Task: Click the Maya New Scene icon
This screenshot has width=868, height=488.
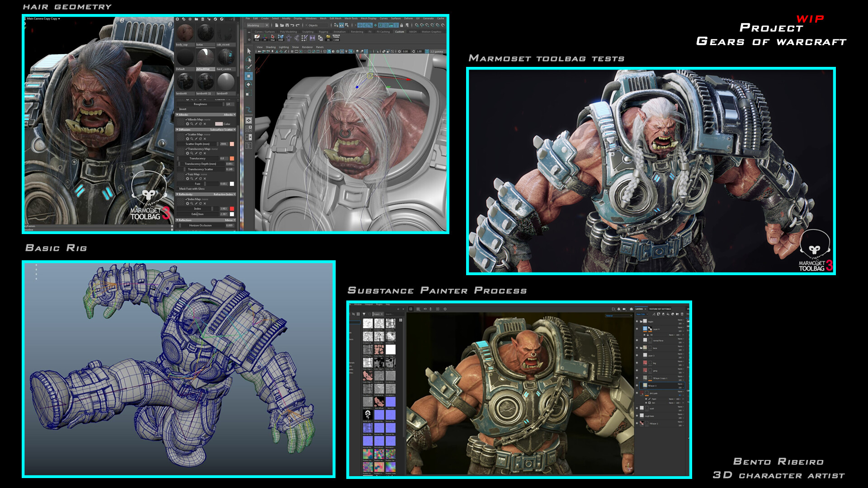Action: 277,25
